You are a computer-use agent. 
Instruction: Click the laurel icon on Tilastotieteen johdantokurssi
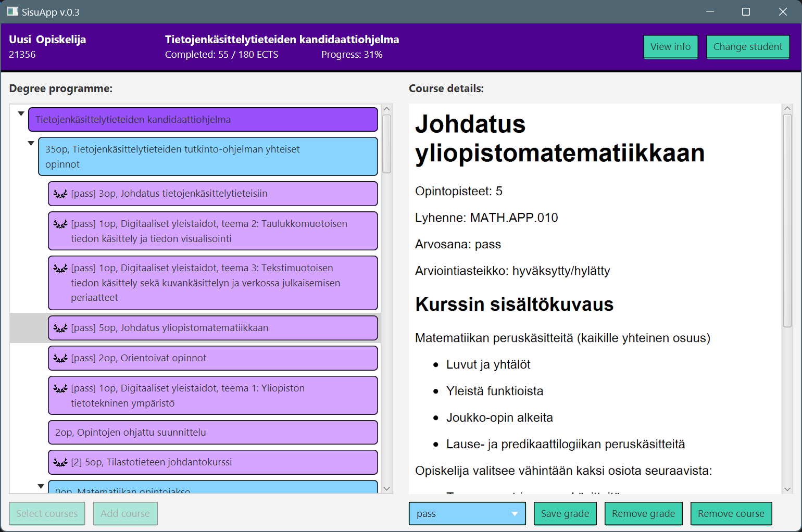click(60, 462)
